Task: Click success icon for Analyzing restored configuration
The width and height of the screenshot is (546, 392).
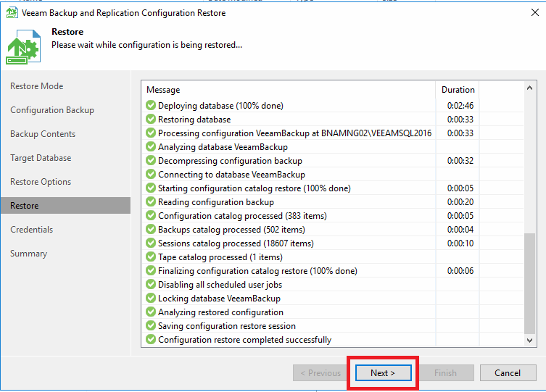Action: point(151,312)
